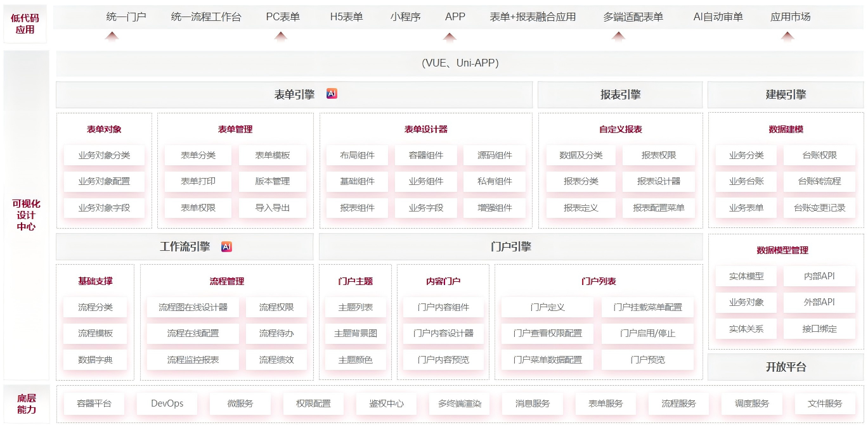The height and width of the screenshot is (425, 868).
Task: Click 外部API in 数据模型管理
Action: [x=819, y=302]
